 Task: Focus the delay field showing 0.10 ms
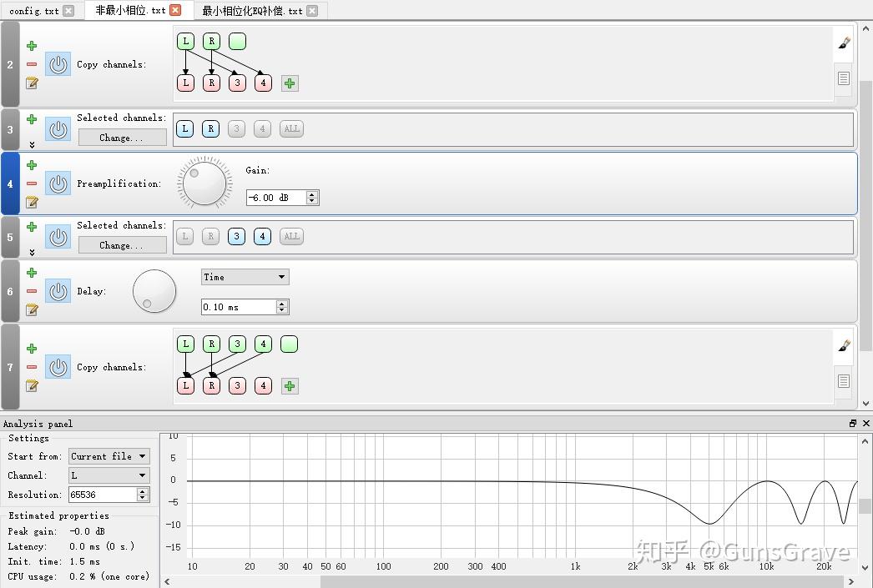[x=239, y=307]
